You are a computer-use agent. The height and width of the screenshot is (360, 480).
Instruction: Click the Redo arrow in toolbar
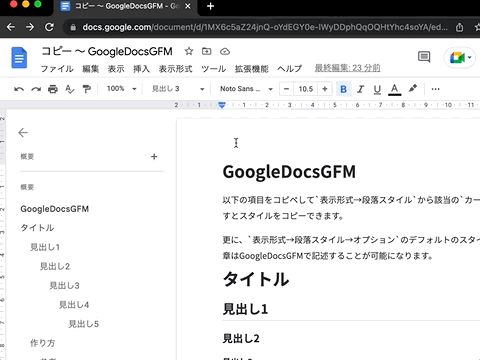[x=36, y=89]
